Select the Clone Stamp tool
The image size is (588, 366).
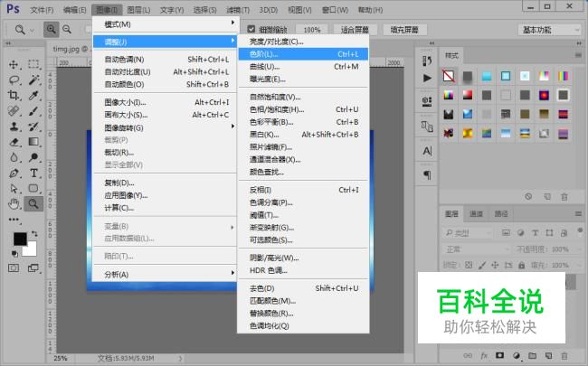tap(14, 127)
